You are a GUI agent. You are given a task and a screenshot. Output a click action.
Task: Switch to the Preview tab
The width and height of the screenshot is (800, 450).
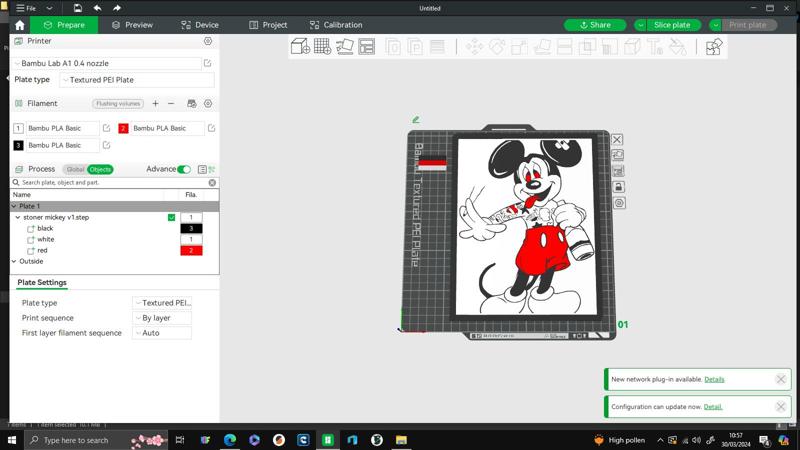coord(132,25)
